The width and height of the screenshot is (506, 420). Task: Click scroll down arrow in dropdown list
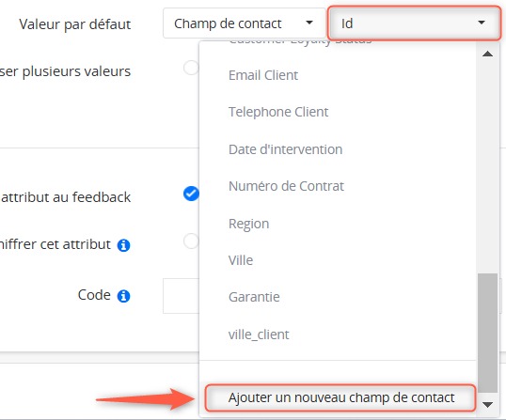487,405
